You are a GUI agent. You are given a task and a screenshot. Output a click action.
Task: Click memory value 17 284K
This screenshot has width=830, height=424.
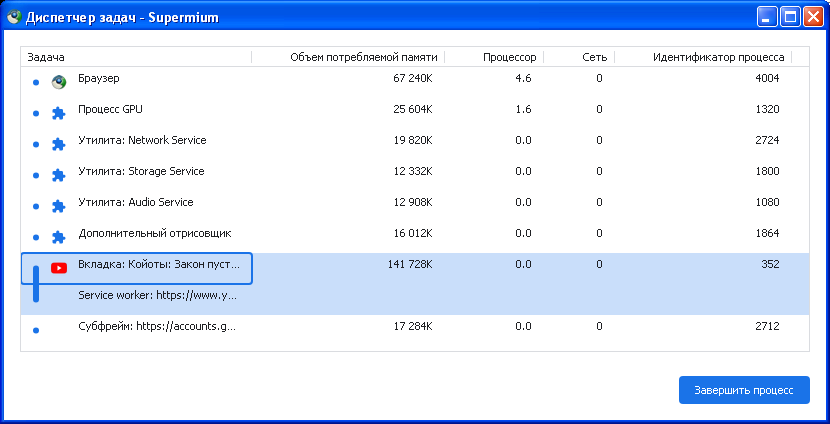tap(413, 327)
